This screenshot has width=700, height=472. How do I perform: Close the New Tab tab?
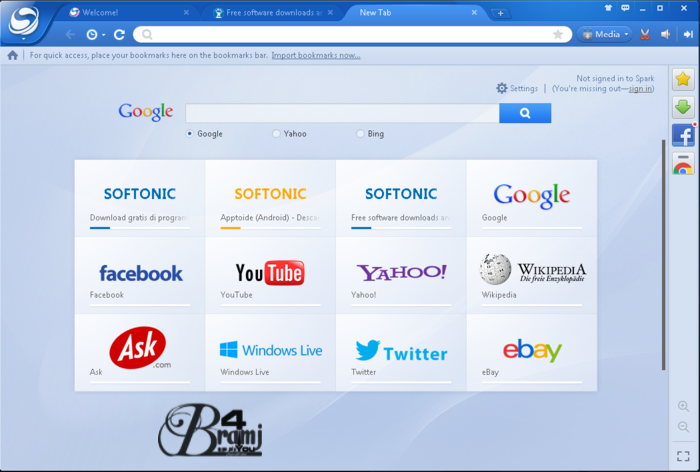pyautogui.click(x=474, y=13)
